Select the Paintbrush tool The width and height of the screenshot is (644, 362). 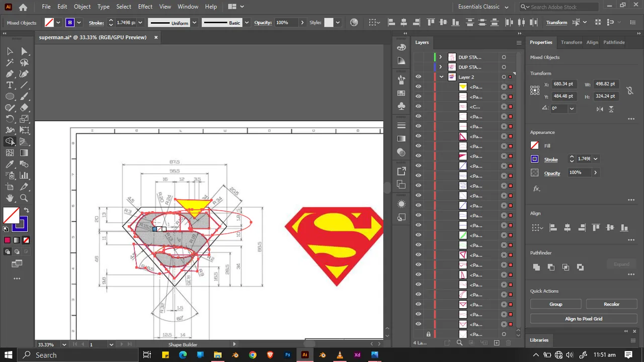[x=24, y=97]
